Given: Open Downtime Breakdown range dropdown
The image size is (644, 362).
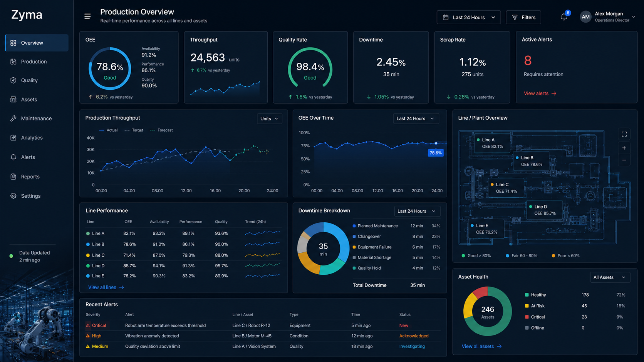Looking at the screenshot, I should click(417, 211).
